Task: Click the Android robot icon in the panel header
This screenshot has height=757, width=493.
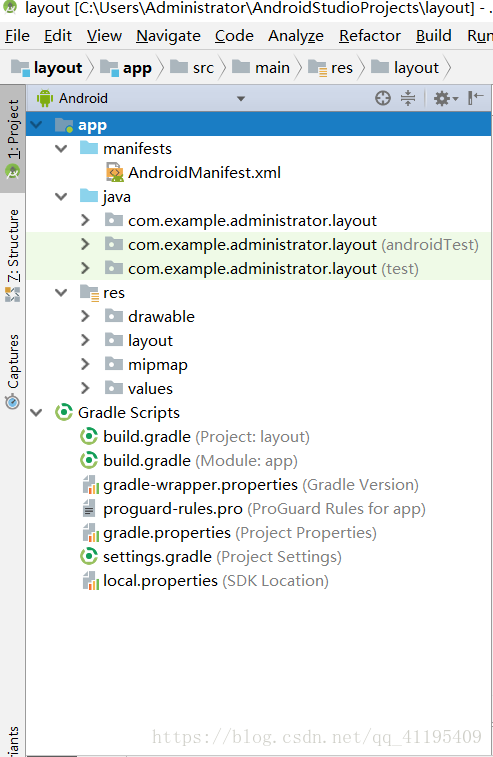Action: (x=45, y=98)
